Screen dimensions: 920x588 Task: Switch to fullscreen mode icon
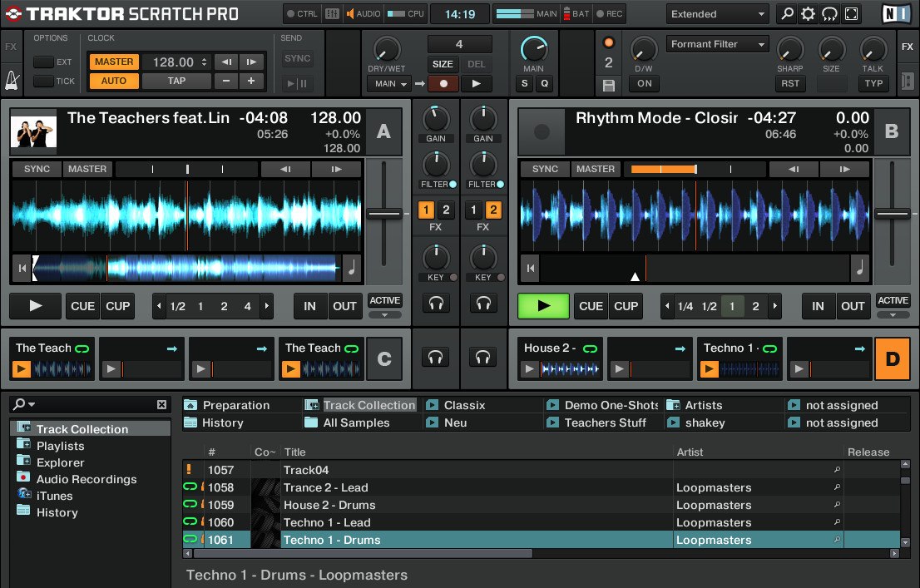[x=851, y=13]
